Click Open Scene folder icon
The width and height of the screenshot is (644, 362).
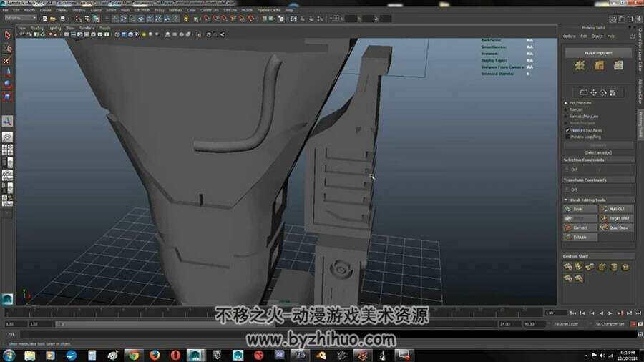click(53, 19)
